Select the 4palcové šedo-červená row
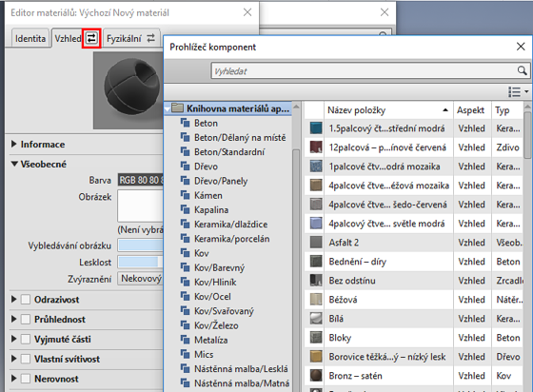Viewport: 533px width, 392px height. pos(413,205)
